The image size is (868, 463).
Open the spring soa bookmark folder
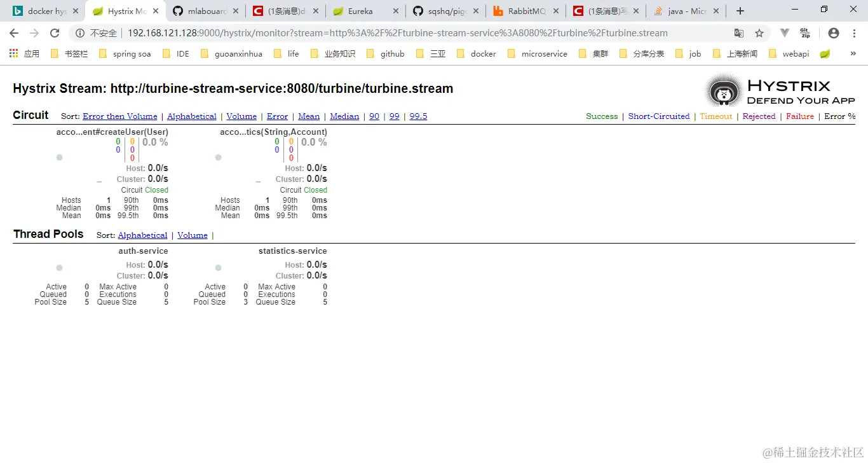(x=125, y=53)
